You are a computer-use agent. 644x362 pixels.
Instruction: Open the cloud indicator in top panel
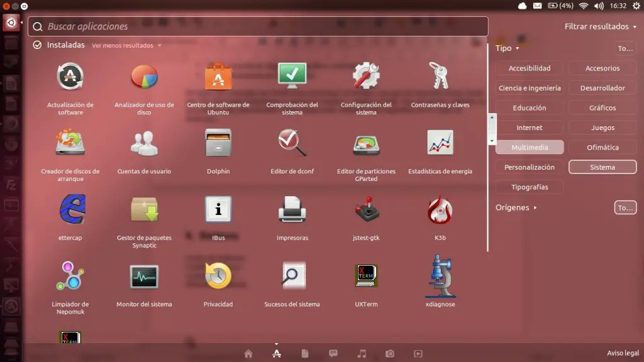click(x=522, y=6)
